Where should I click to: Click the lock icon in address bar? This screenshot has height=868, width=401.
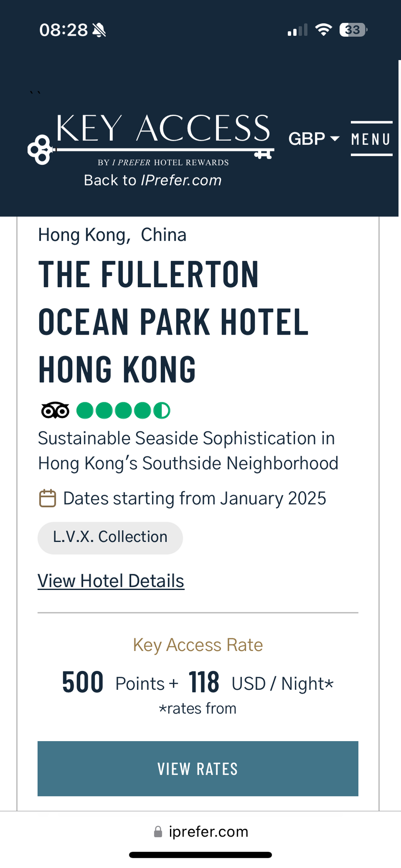(x=158, y=832)
